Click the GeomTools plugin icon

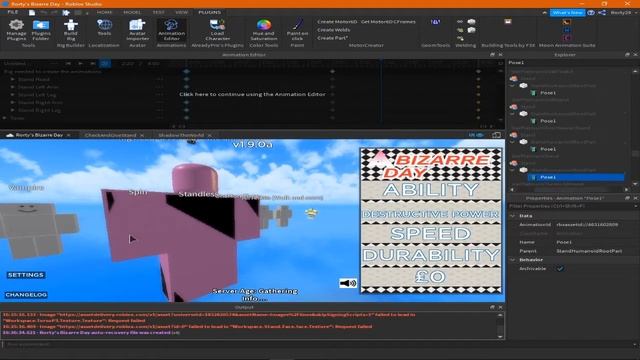[435, 22]
